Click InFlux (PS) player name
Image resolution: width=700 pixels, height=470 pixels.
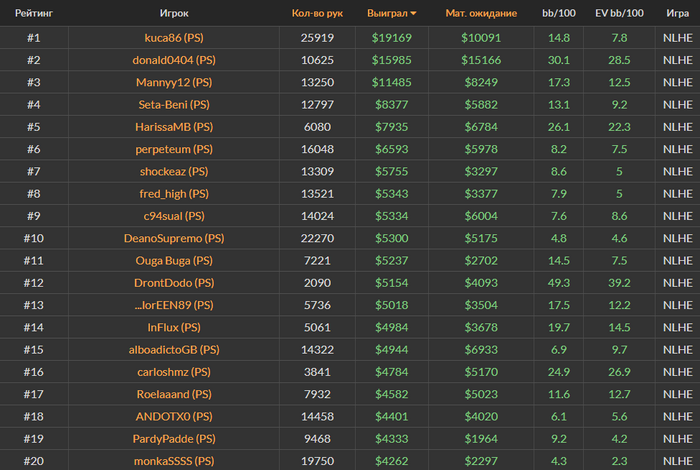174,328
